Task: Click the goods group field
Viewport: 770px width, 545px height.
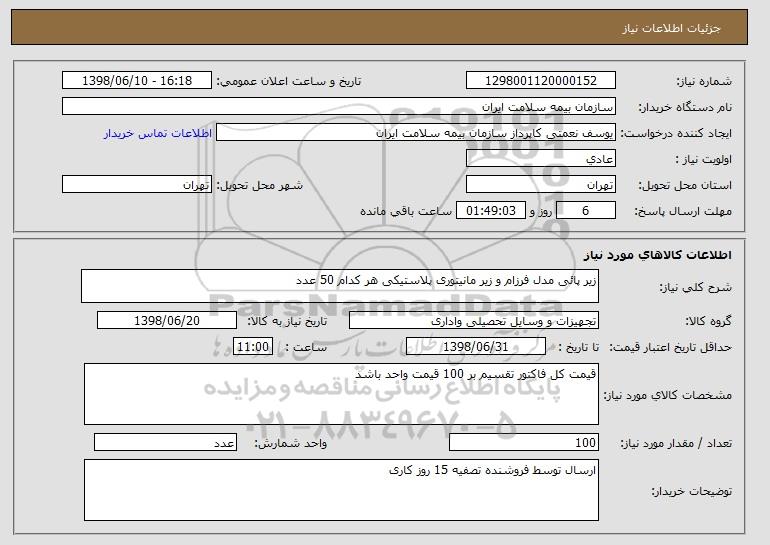Action: click(x=474, y=321)
